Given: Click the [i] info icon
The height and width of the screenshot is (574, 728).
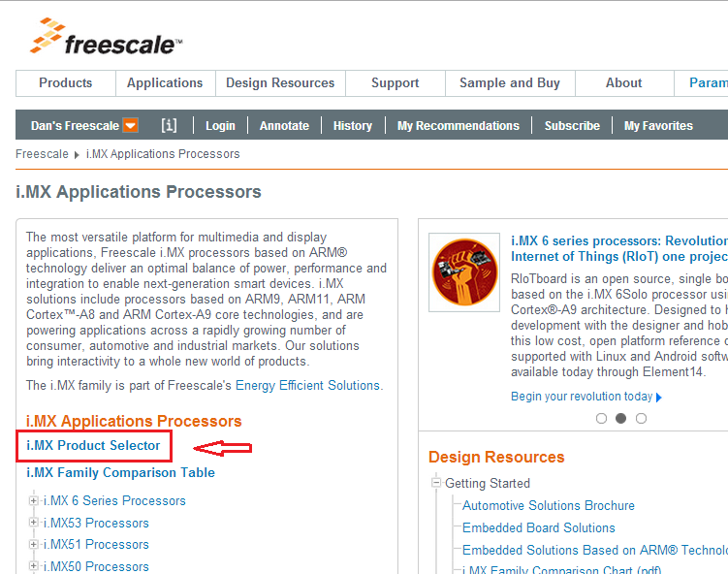Looking at the screenshot, I should (x=169, y=125).
